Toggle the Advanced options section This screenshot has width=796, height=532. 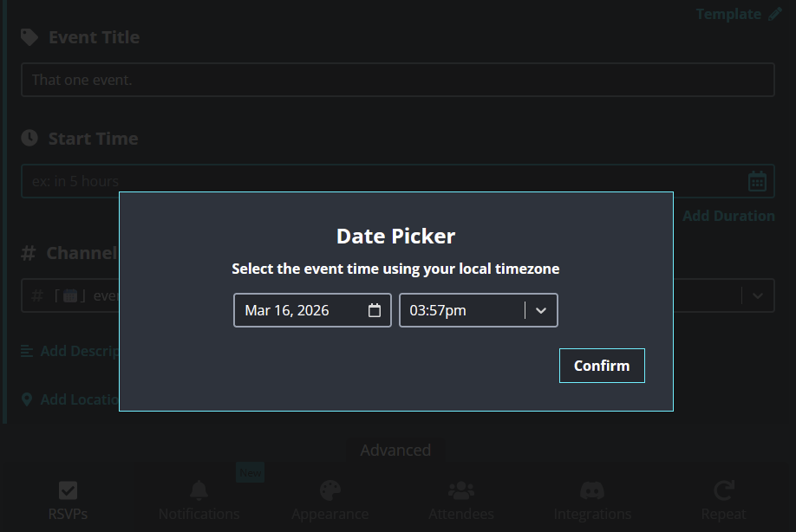395,450
